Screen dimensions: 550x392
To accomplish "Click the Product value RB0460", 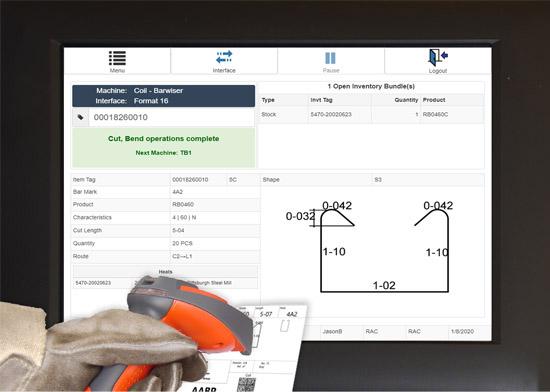I will (x=183, y=204).
